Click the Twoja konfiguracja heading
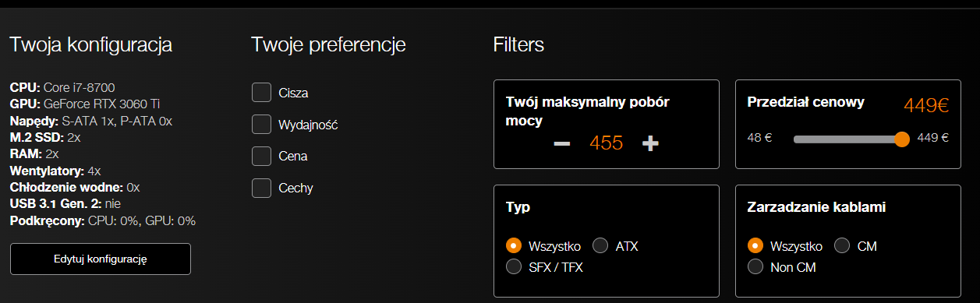Viewport: 980px width, 303px height. click(x=90, y=45)
